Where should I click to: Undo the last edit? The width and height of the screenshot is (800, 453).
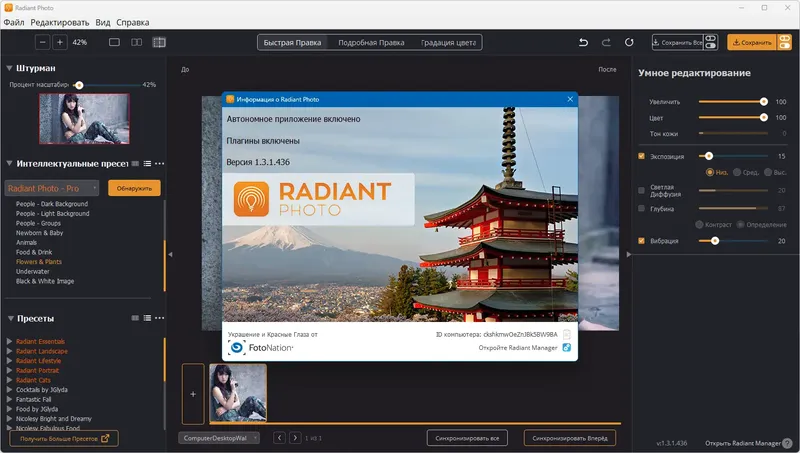coord(583,42)
